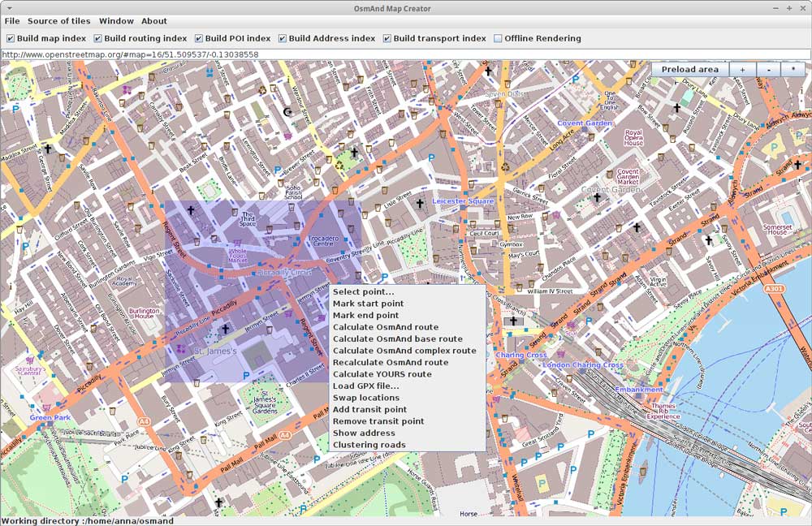Image resolution: width=812 pixels, height=526 pixels.
Task: Click the church cross below Covent Garden Market
Action: coord(596,197)
